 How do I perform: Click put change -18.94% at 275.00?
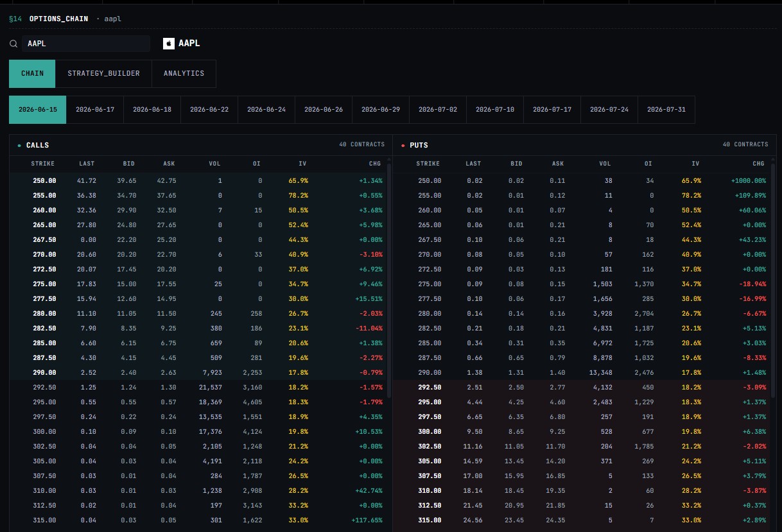(752, 284)
